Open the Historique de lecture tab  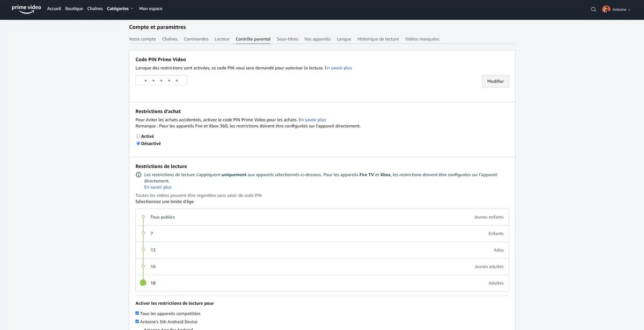click(378, 39)
